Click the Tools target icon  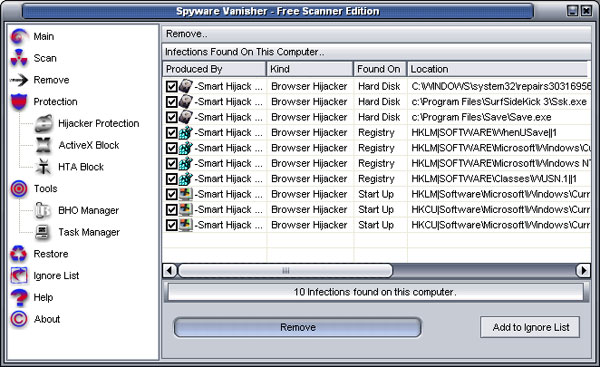pos(19,189)
